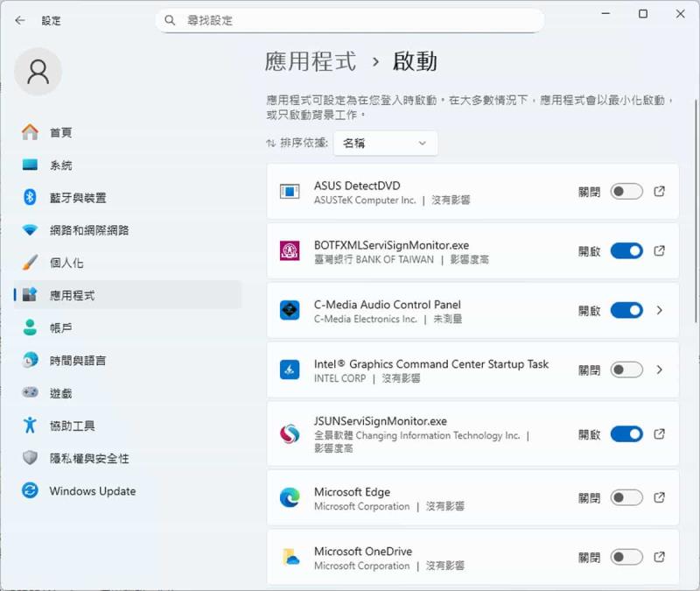700x591 pixels.
Task: Click 應用程式 breadcrumb link in title
Action: [311, 61]
